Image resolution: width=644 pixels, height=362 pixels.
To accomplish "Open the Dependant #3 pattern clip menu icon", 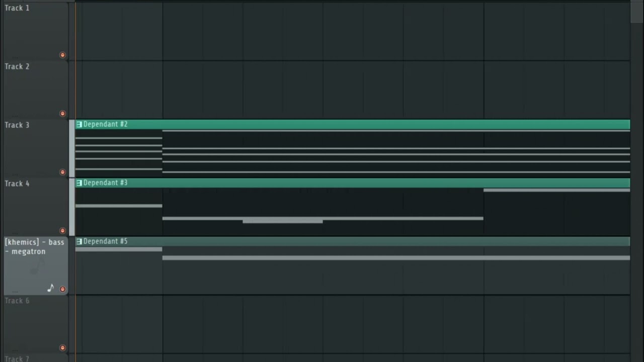I will pyautogui.click(x=79, y=183).
